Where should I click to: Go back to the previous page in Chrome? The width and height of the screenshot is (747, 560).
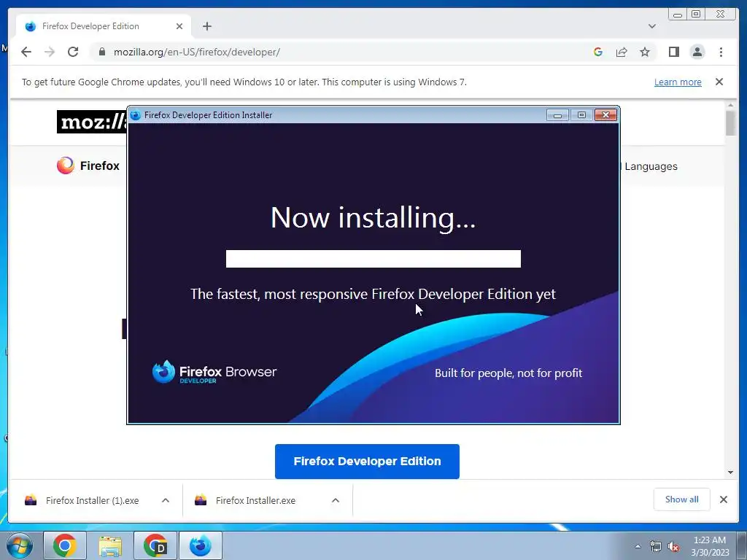coord(26,52)
